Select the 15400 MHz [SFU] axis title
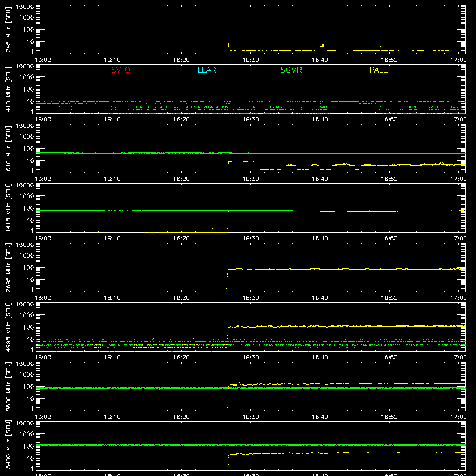The width and height of the screenshot is (476, 476). pos(8,446)
